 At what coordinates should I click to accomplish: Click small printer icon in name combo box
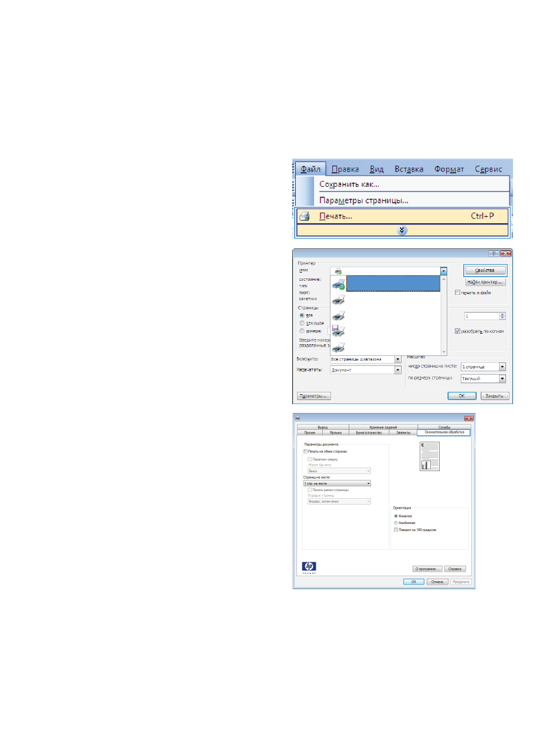pyautogui.click(x=338, y=271)
